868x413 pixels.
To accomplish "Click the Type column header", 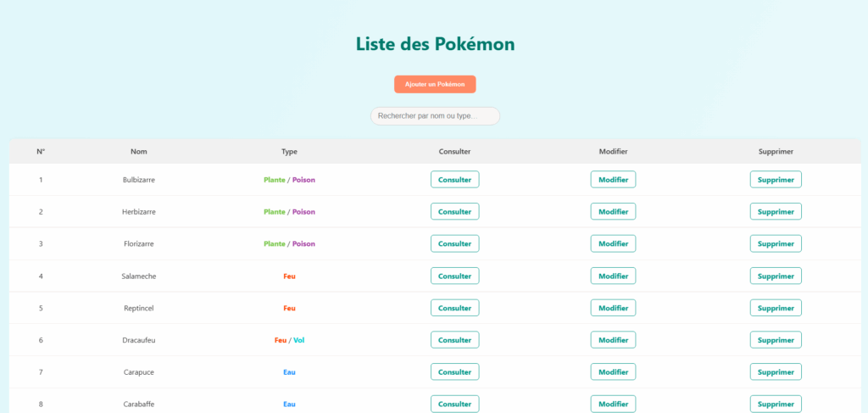I will pos(289,151).
